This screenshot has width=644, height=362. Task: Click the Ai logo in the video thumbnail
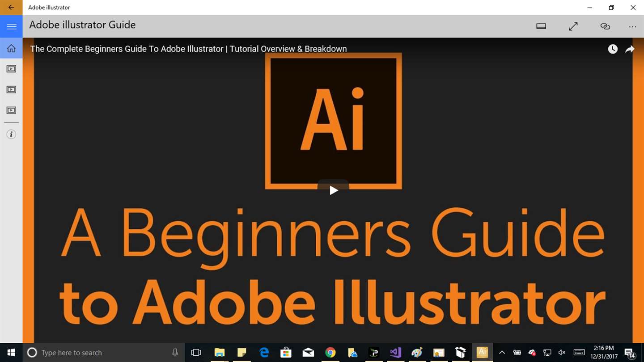(x=333, y=121)
